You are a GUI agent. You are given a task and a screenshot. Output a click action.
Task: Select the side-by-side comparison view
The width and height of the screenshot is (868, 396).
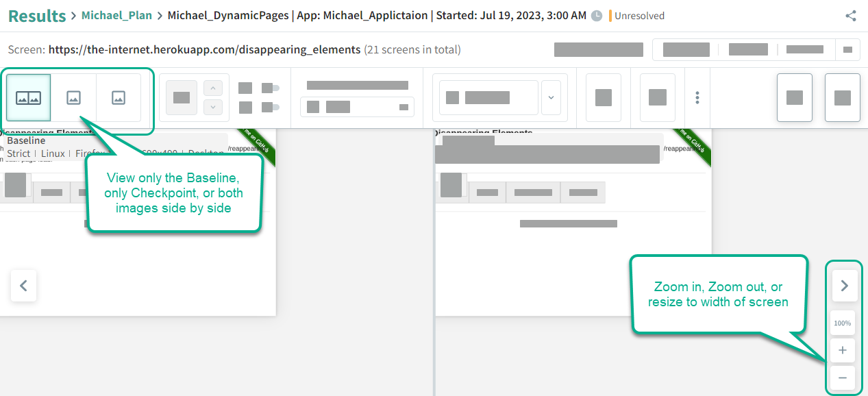(28, 98)
